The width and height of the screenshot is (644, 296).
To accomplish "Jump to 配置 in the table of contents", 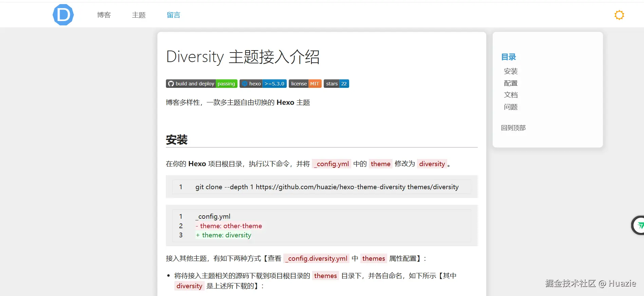I will click(x=511, y=83).
